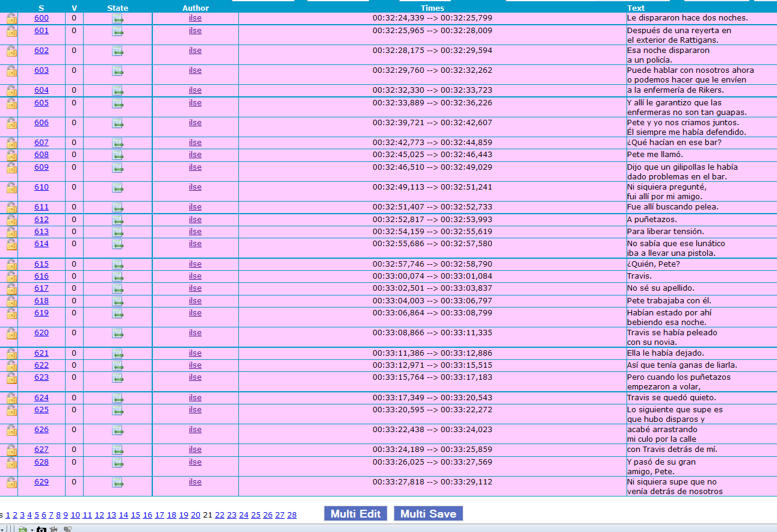
Task: Click author link ilse in row 610
Action: point(195,187)
